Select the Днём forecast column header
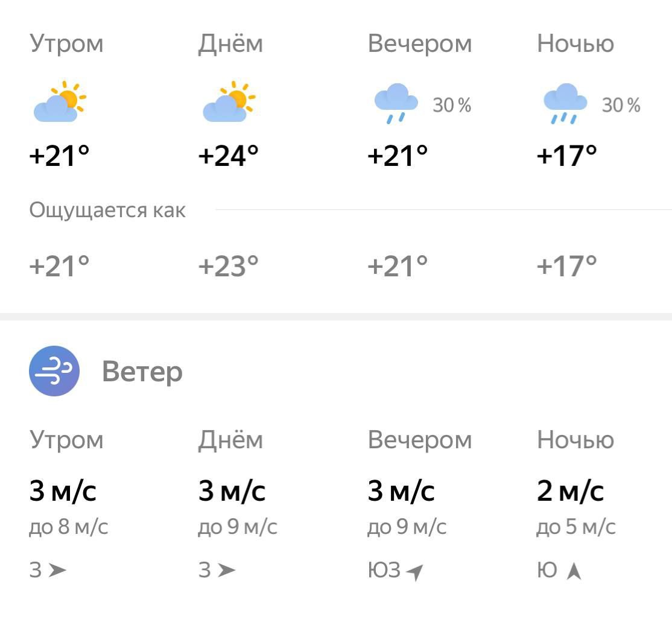 (x=230, y=44)
